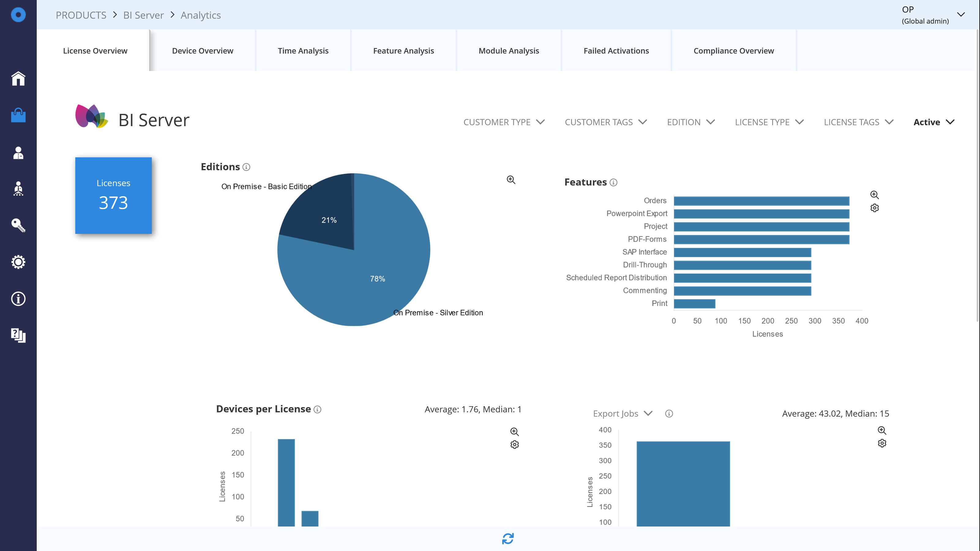
Task: Show info for Devices per License
Action: 317,410
